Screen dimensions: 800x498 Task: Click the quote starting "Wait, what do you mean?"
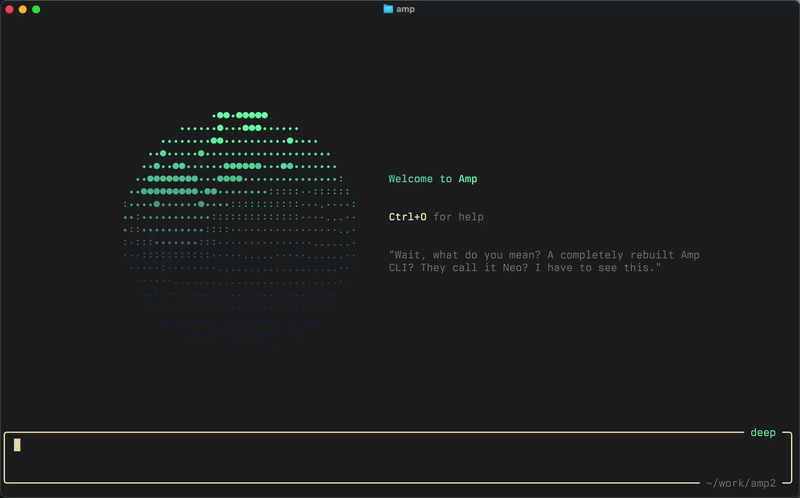544,261
